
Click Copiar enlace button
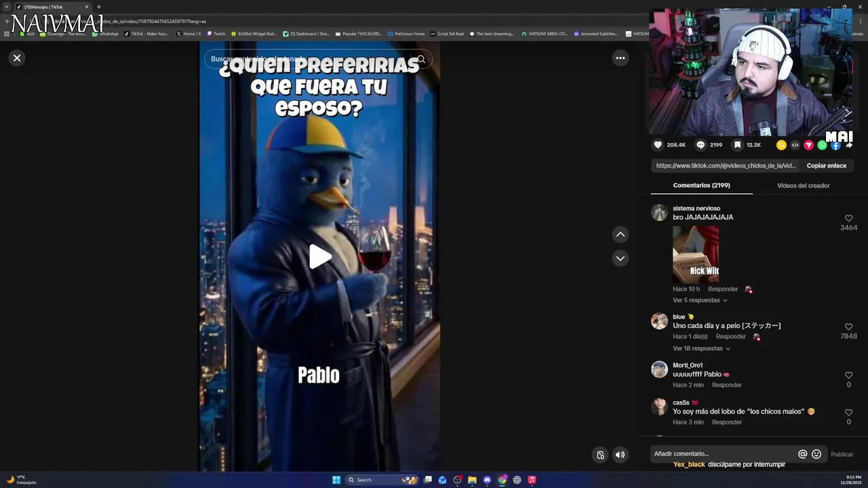(x=826, y=165)
